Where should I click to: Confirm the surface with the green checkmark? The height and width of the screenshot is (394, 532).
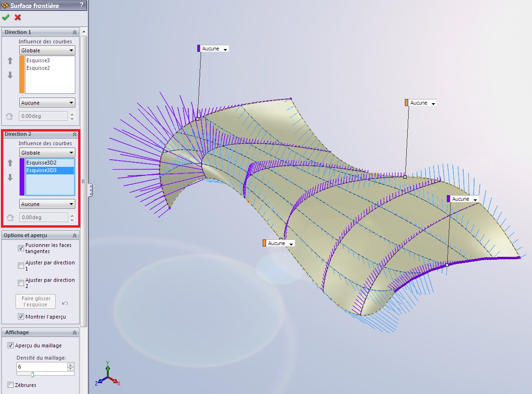6,17
